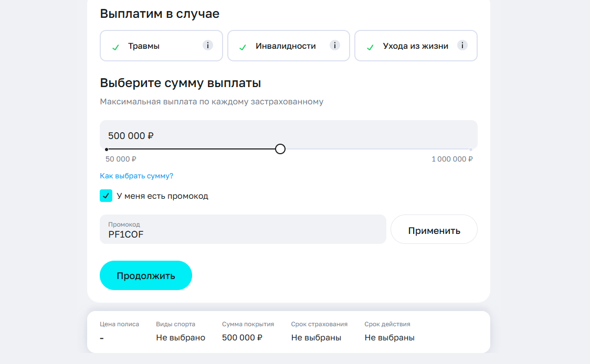This screenshot has width=590, height=364.
Task: Uncheck the 'У меня есть промокод' checkbox
Action: pos(106,196)
